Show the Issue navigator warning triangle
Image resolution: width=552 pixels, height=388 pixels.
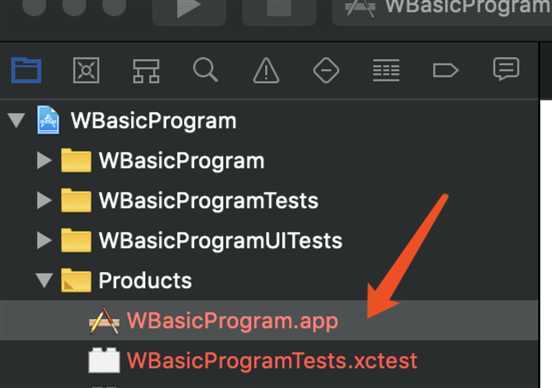tap(266, 70)
